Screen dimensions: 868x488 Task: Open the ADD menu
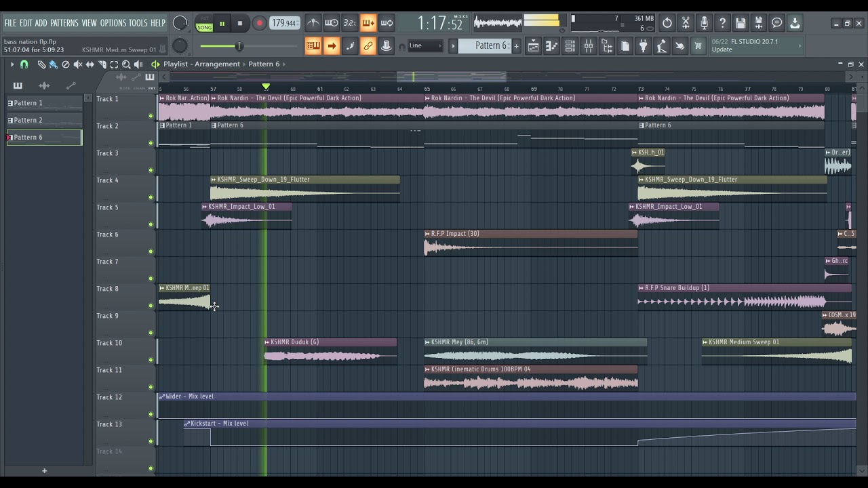pos(41,23)
